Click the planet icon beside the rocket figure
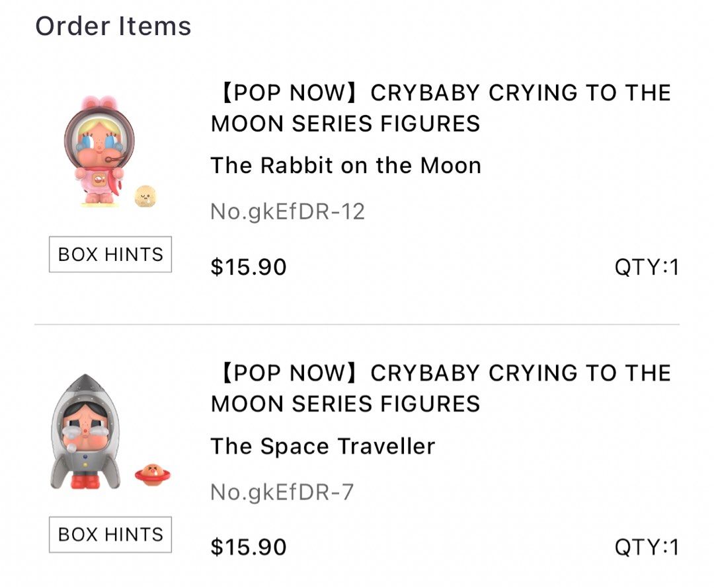Screen dimensions: 714x588 pos(152,472)
